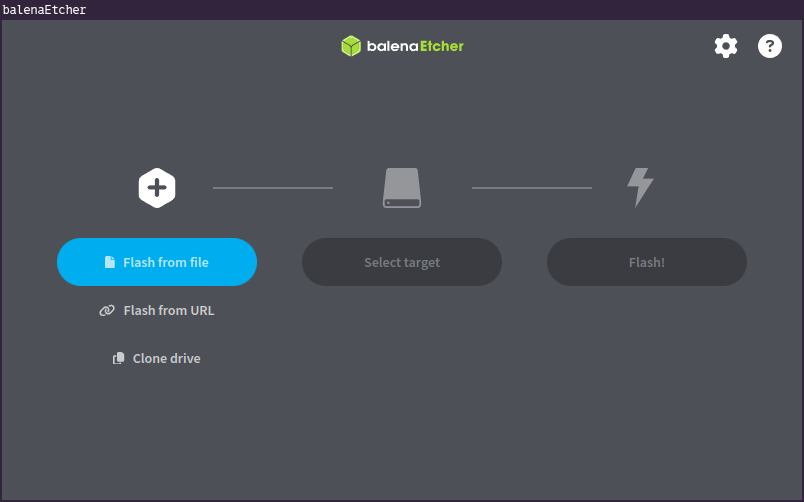This screenshot has height=502, width=804.
Task: Click the drive icon above Select target
Action: pos(402,187)
